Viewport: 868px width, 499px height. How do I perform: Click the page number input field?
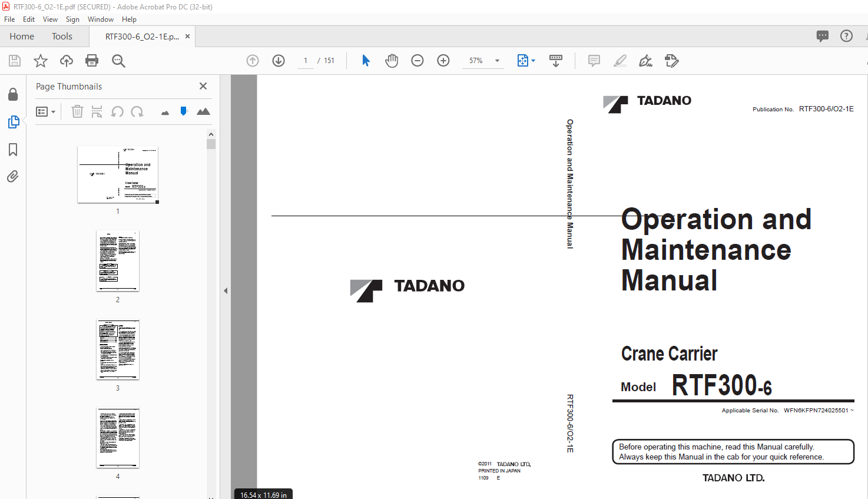[306, 61]
